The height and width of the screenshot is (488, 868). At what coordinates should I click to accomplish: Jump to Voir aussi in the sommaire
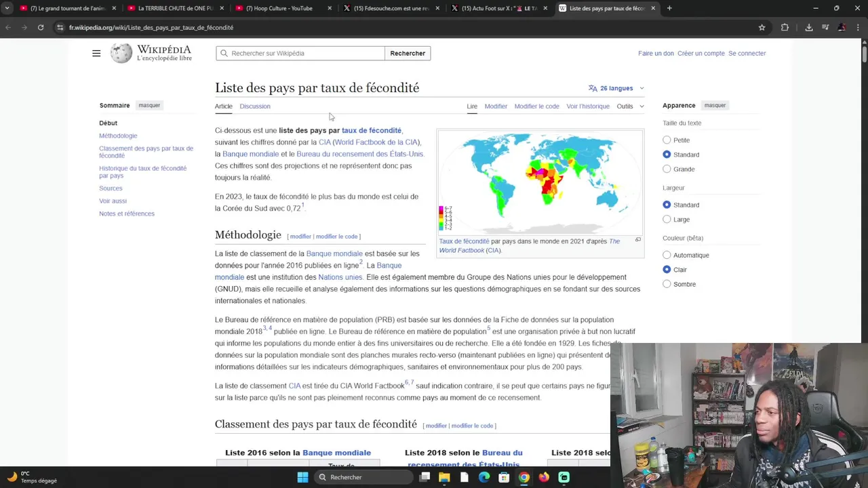pos(113,201)
